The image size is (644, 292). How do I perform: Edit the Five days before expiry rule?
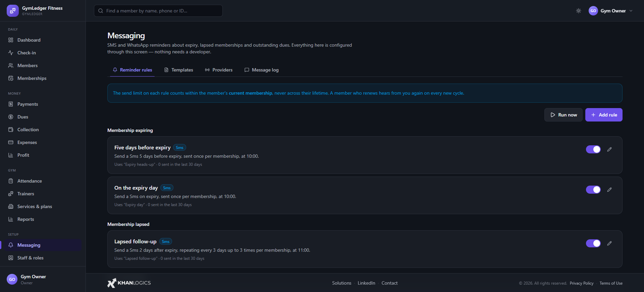tap(609, 149)
